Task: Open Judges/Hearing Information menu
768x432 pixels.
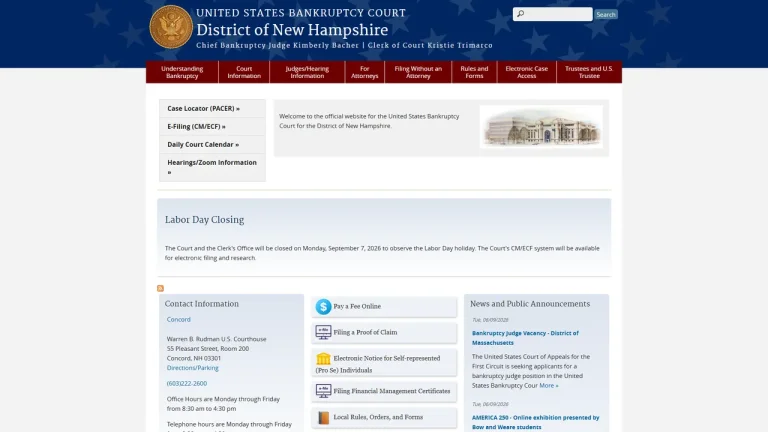Action: 307,72
